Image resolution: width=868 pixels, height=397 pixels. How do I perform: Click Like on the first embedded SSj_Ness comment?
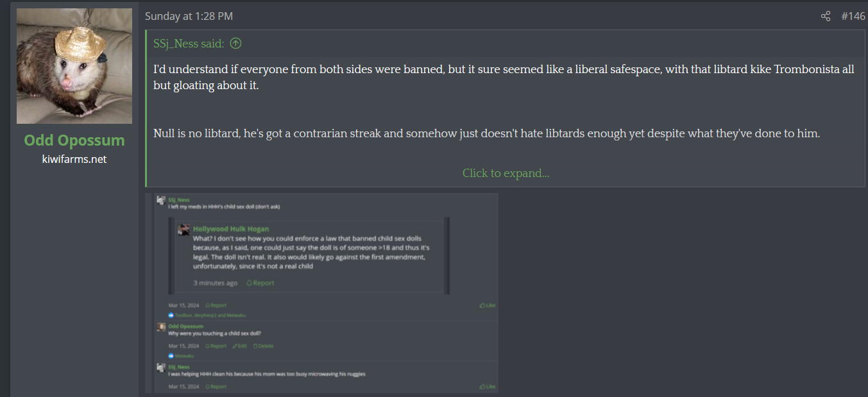coord(488,305)
